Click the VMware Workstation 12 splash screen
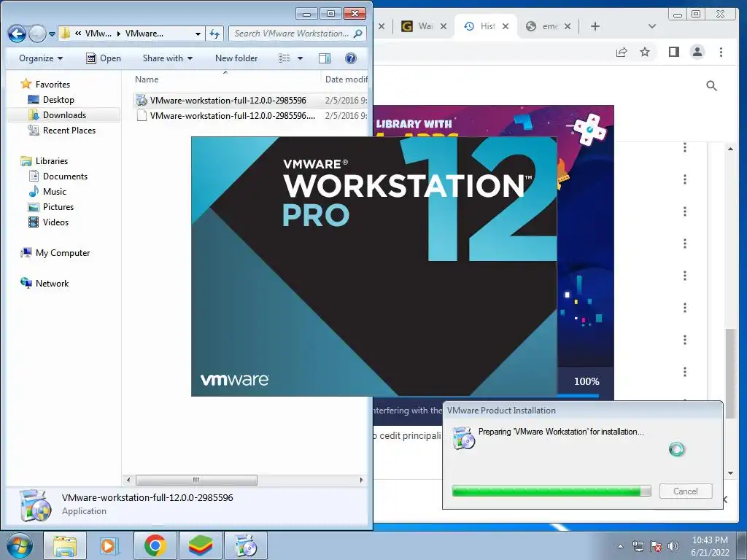Viewport: 747px width, 560px height. pos(374,267)
